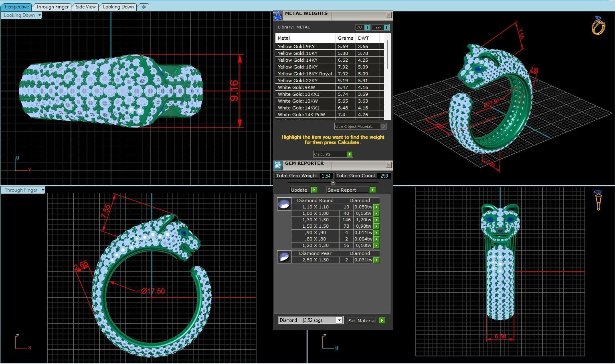This screenshot has height=364, width=615.
Task: Select the White Gold:14K PdW row
Action: pyautogui.click(x=330, y=115)
